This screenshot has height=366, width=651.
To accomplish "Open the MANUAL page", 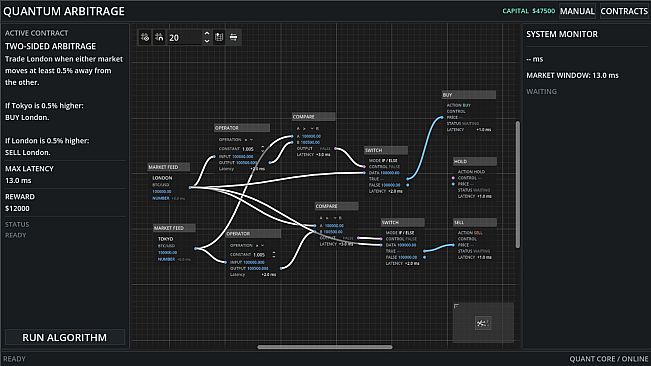I will [x=577, y=11].
